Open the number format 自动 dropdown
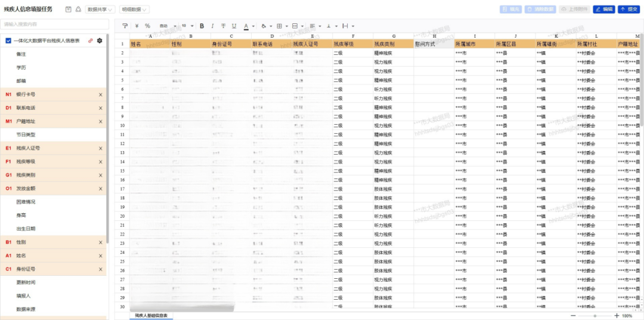The height and width of the screenshot is (320, 644). click(x=168, y=26)
